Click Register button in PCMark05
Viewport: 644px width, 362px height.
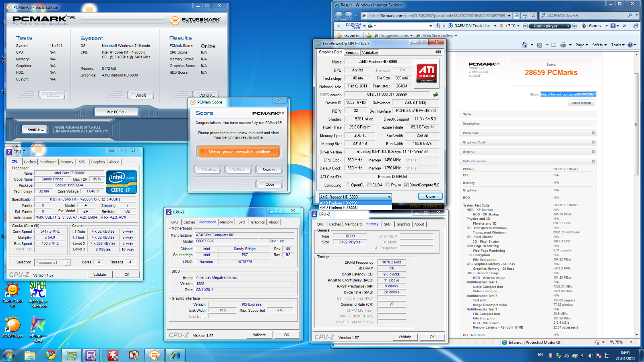pyautogui.click(x=35, y=130)
